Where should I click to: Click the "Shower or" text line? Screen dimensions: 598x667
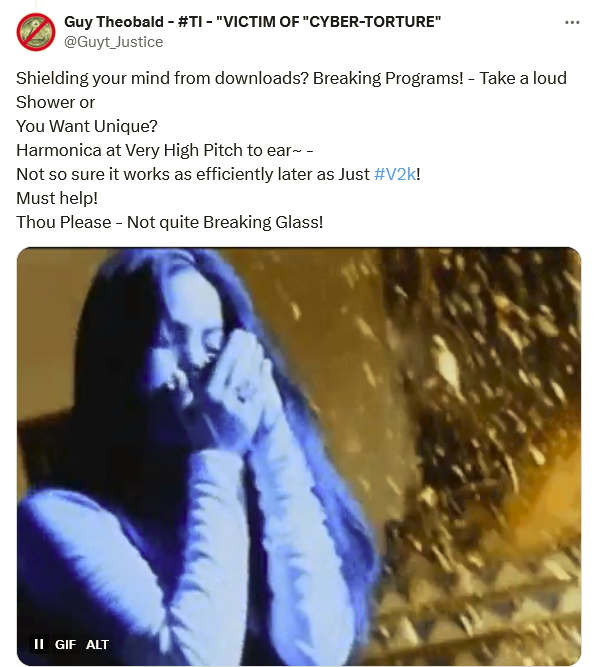[55, 102]
